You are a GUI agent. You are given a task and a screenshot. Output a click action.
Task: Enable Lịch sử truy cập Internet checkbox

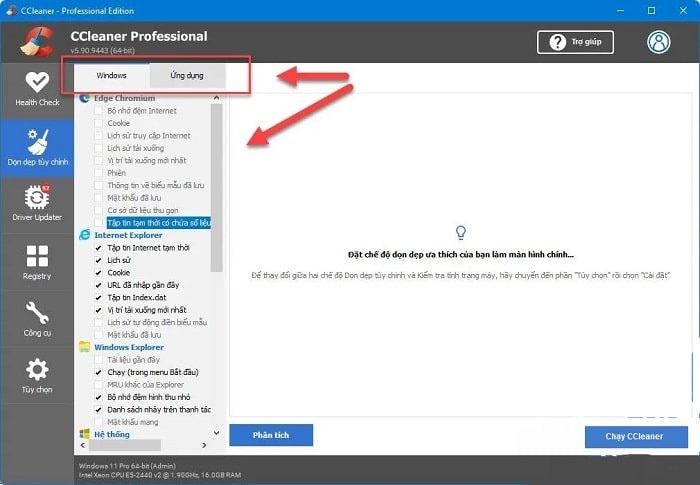click(98, 136)
